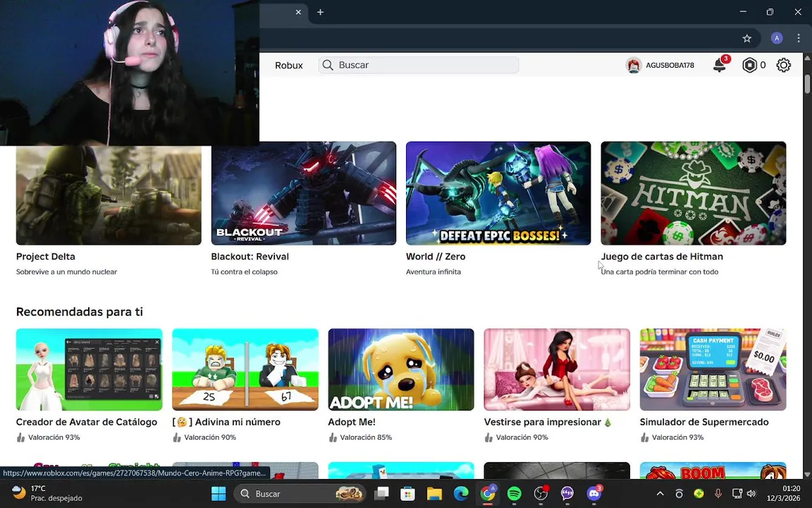The height and width of the screenshot is (508, 812).
Task: Click the Simulador de Supermercado title
Action: [704, 422]
